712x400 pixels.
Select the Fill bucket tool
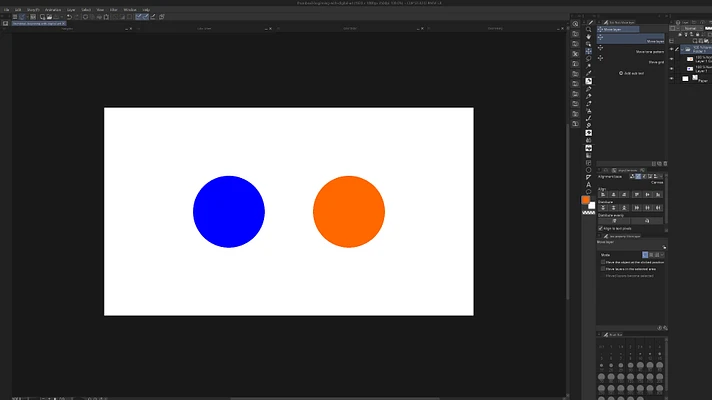(588, 148)
